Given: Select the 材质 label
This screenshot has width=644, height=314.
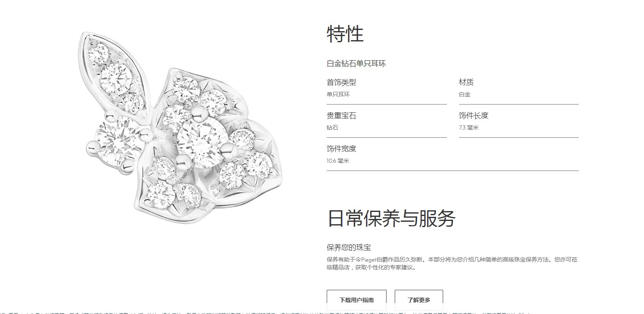Looking at the screenshot, I should point(466,82).
